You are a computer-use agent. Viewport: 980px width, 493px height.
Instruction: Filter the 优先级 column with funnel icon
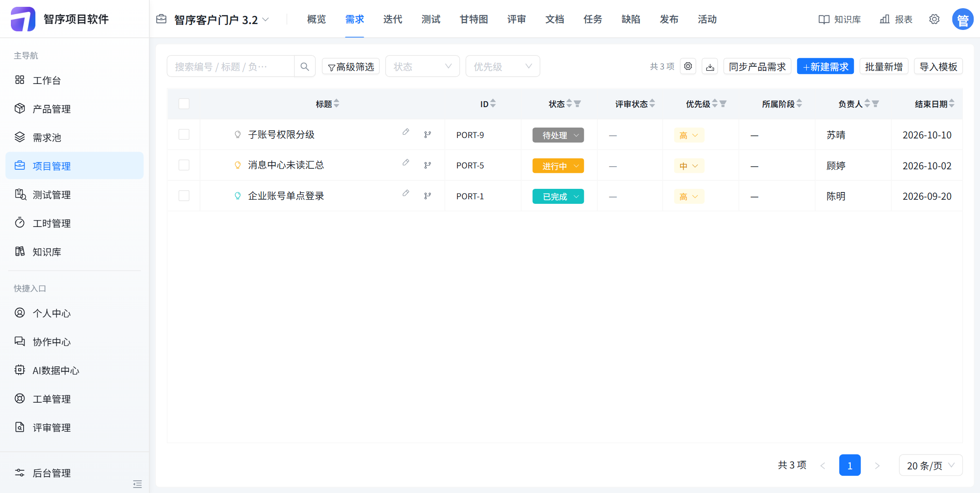pyautogui.click(x=723, y=104)
